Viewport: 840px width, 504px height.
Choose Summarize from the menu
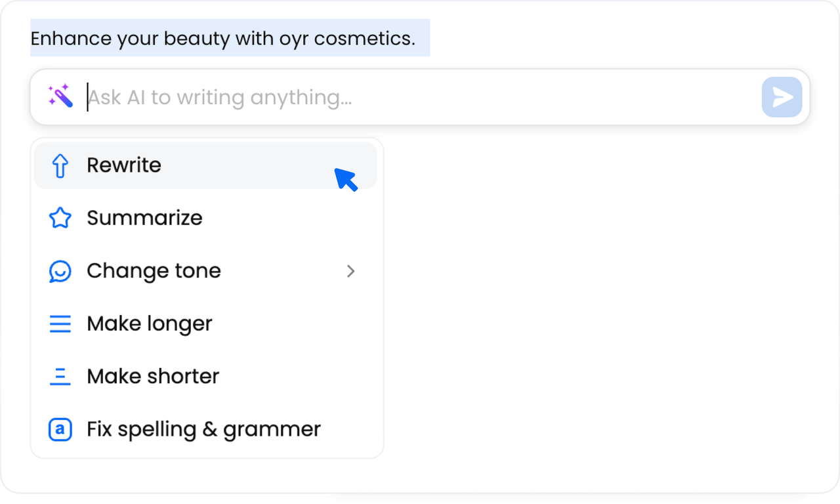point(144,218)
